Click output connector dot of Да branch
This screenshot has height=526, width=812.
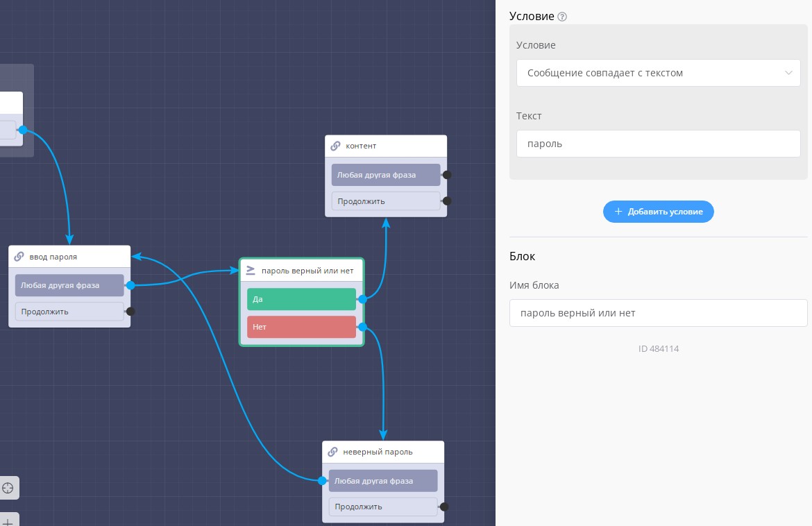pyautogui.click(x=362, y=299)
